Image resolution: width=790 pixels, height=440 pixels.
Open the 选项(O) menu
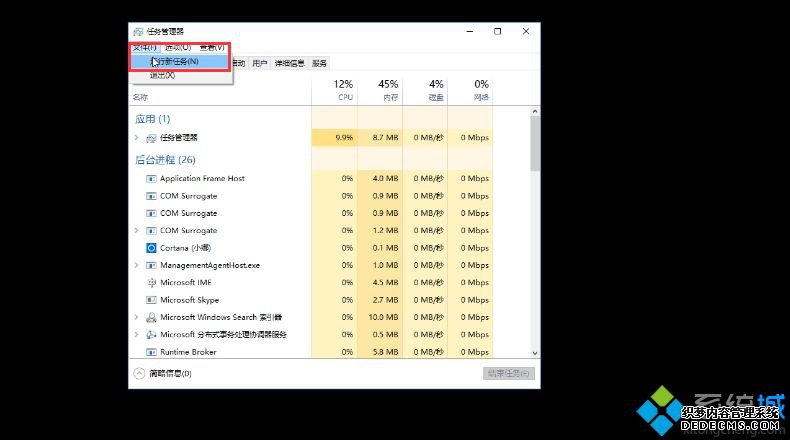178,47
